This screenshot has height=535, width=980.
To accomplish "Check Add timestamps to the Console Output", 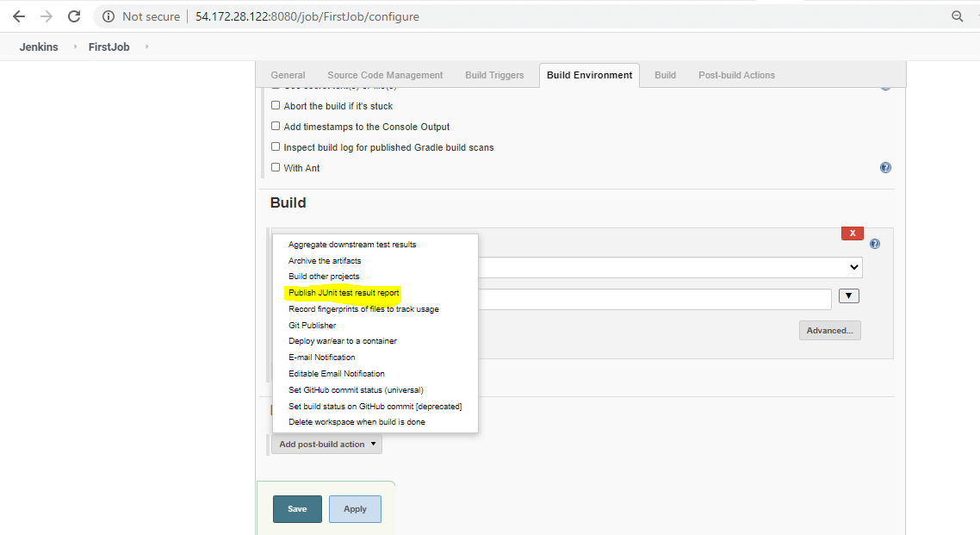I will (276, 126).
